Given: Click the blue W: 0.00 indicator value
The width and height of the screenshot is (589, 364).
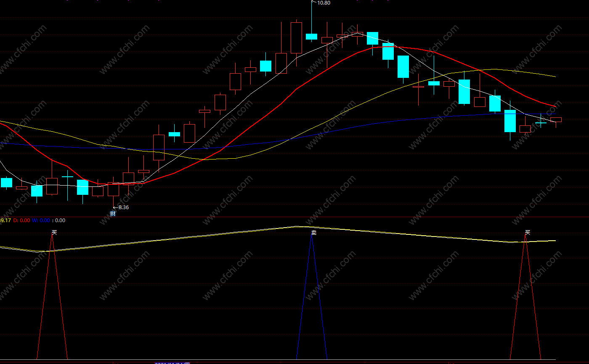Looking at the screenshot, I should 41,220.
